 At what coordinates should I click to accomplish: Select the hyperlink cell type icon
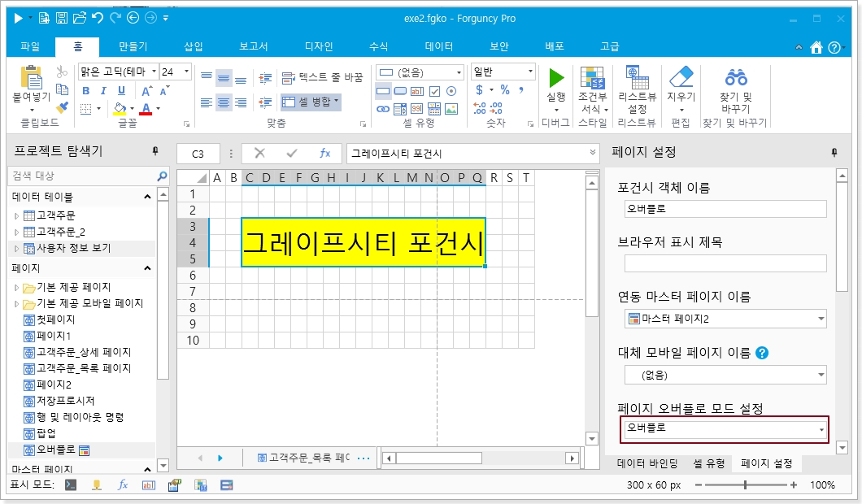click(383, 108)
